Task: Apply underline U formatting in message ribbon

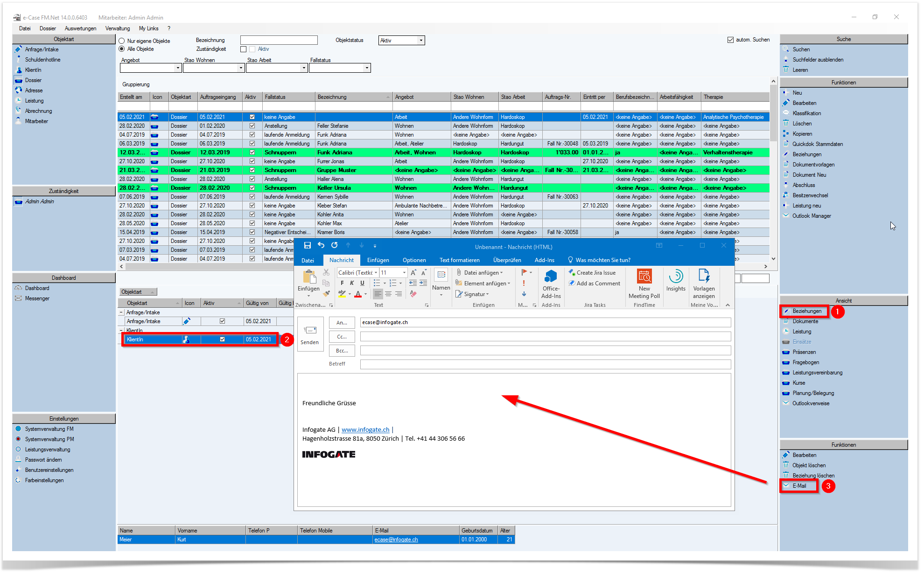Action: tap(362, 283)
